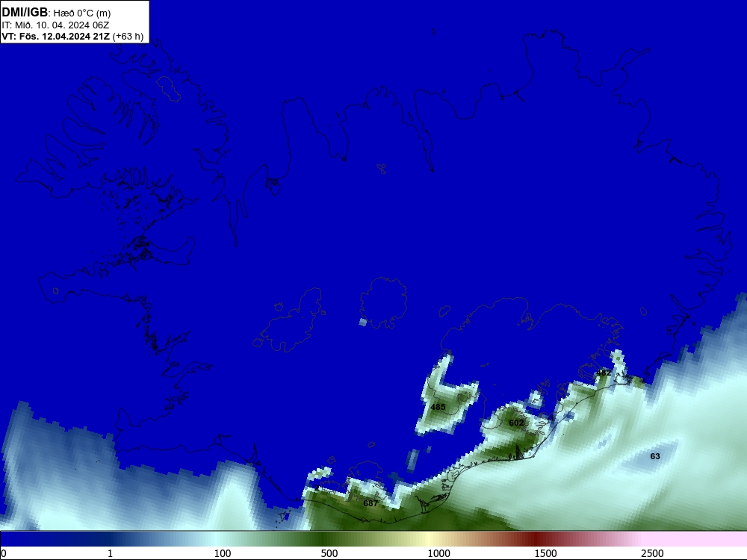Click the DMI/IGB title text
Image resolution: width=747 pixels, height=560 pixels.
click(25, 12)
